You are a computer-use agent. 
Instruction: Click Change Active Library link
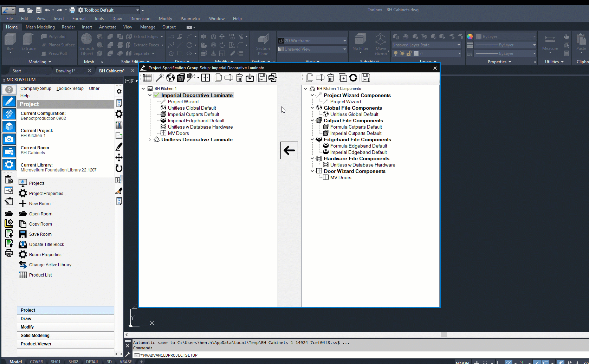coord(50,265)
